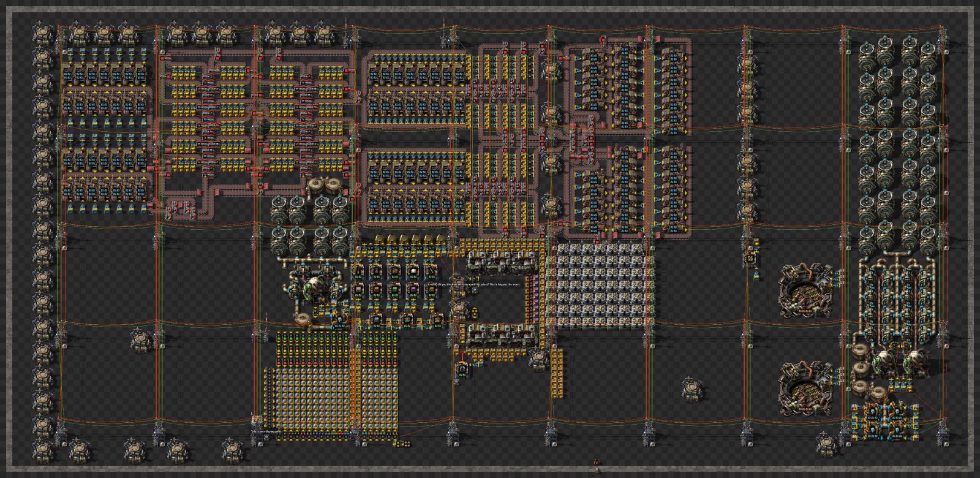Select middle recycler in the upper recycler row
980x478 pixels.
click(502, 263)
